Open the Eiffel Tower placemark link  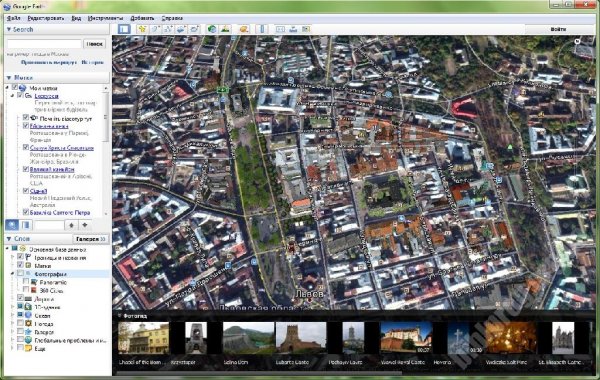pos(49,126)
